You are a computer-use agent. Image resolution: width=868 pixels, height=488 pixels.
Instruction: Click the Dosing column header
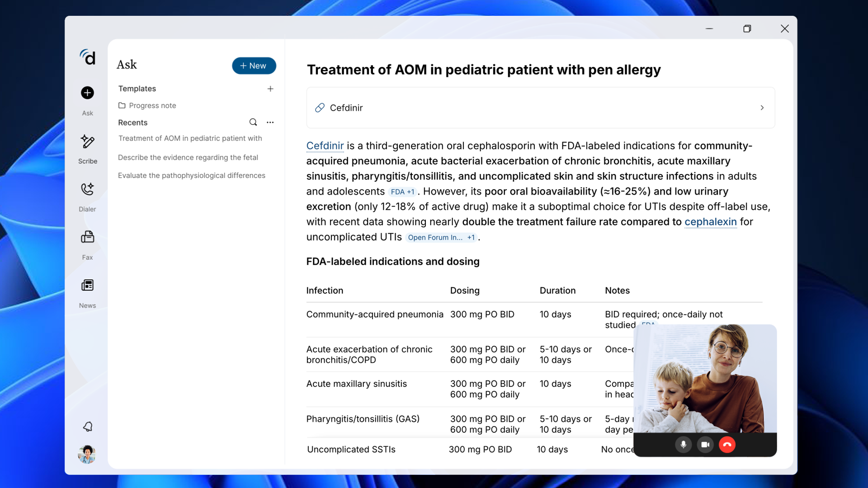point(465,291)
